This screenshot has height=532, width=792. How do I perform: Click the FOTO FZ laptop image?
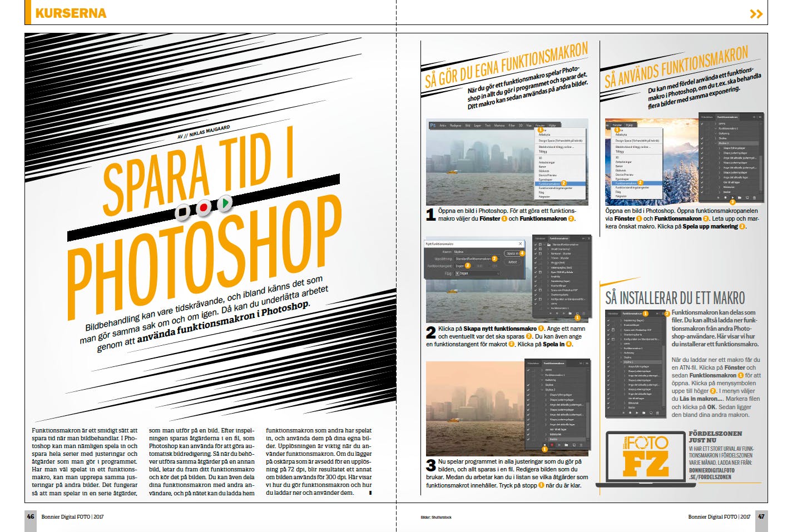646,459
